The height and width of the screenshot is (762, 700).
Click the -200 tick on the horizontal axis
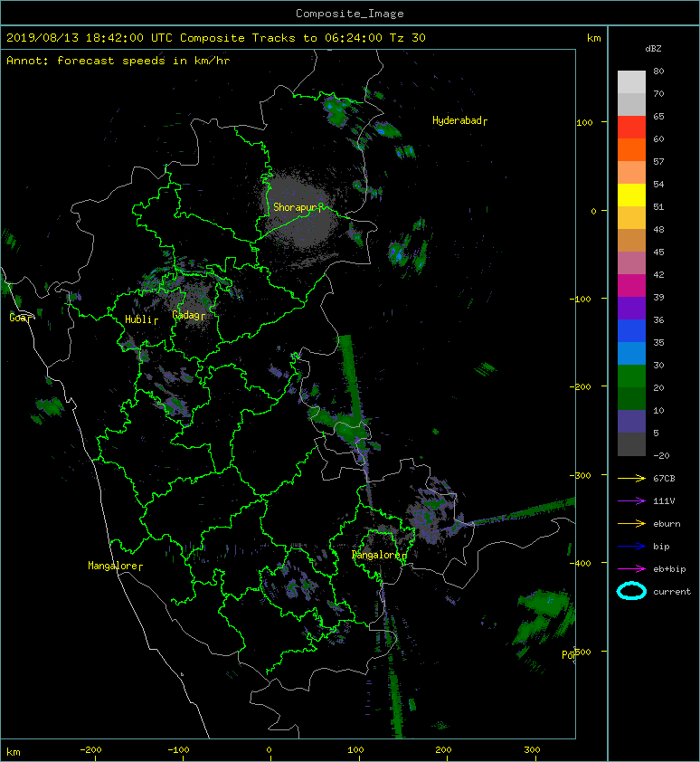pyautogui.click(x=90, y=750)
